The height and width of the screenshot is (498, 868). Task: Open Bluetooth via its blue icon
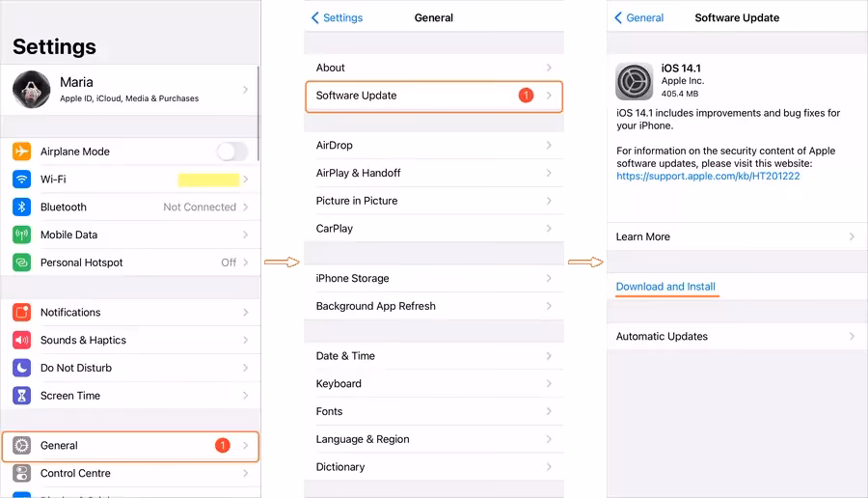21,207
